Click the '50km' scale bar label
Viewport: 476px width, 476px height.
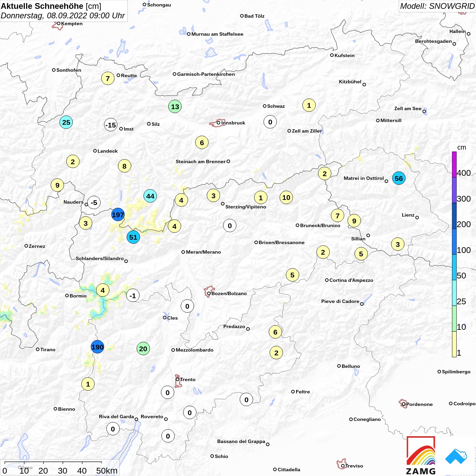point(107,471)
